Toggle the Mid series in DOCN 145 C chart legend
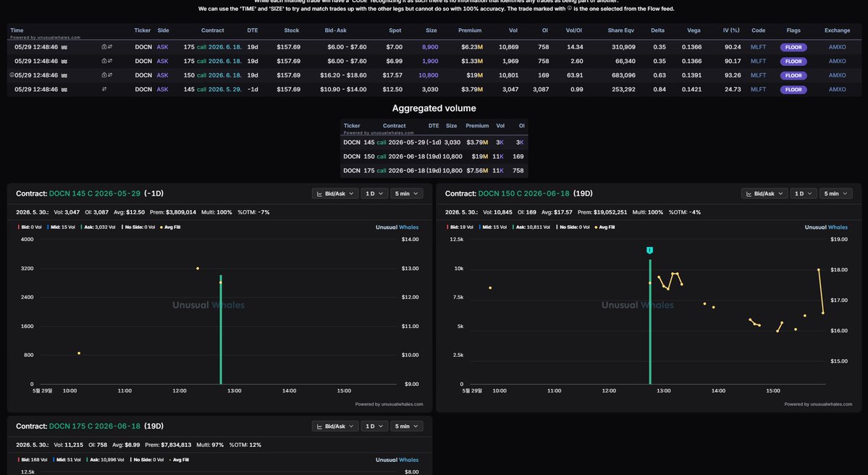The width and height of the screenshot is (868, 475). pyautogui.click(x=61, y=227)
